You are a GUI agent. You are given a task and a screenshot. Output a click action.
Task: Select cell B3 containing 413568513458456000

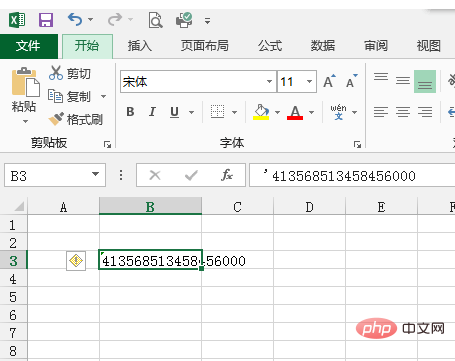pos(150,260)
